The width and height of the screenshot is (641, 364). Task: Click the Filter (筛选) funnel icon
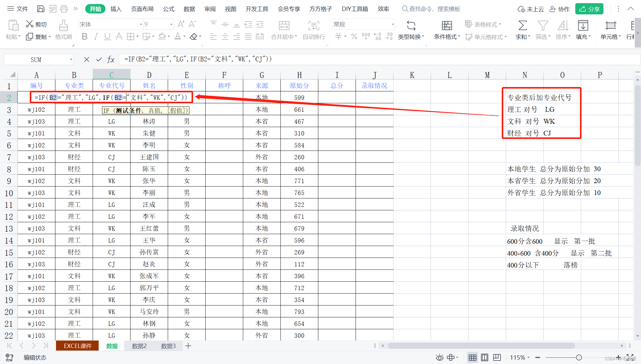click(543, 25)
